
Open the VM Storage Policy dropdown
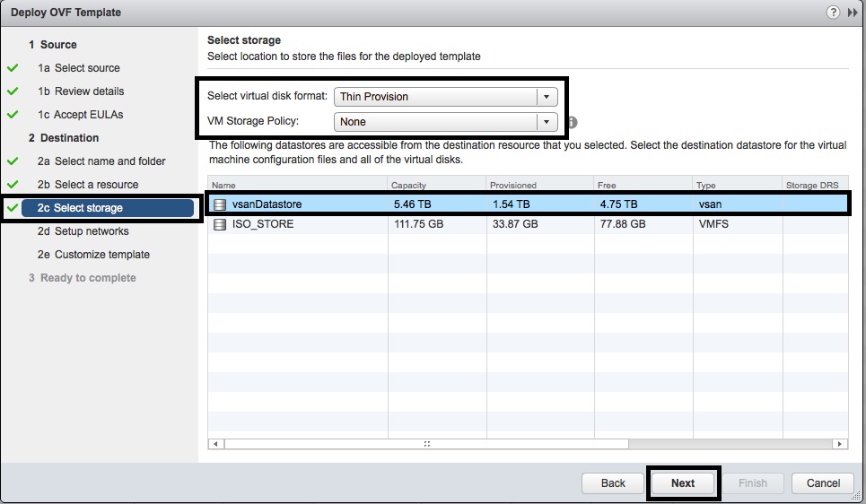[x=547, y=122]
